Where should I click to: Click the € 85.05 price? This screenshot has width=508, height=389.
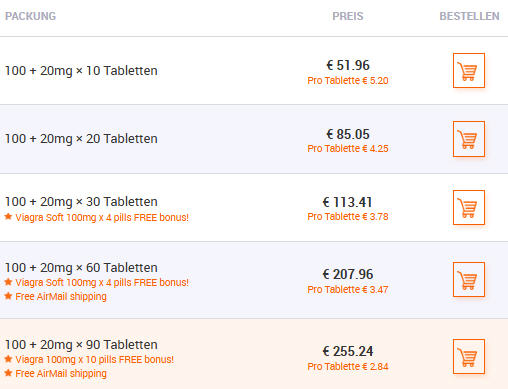[348, 134]
